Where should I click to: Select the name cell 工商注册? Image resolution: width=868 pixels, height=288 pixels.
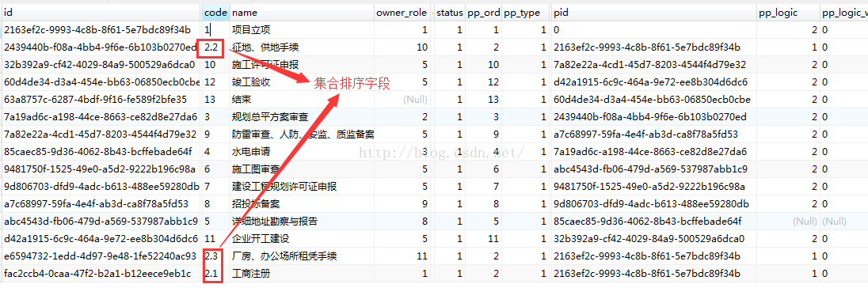click(x=302, y=274)
